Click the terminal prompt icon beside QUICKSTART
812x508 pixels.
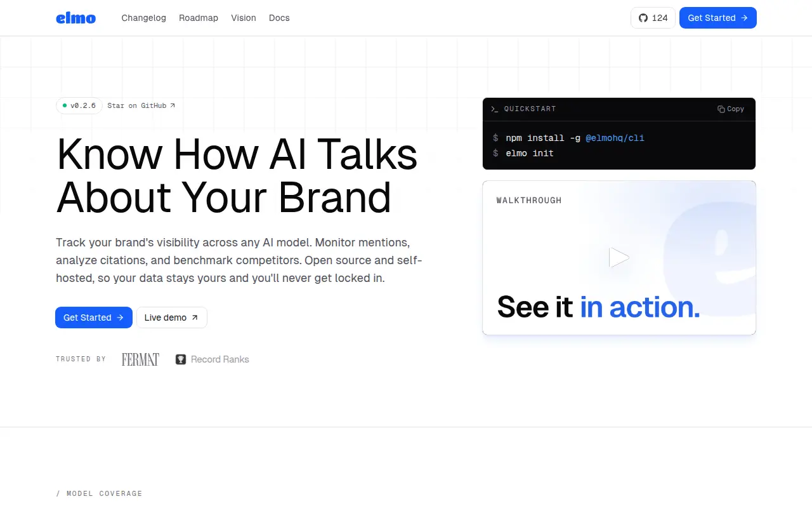tap(495, 109)
